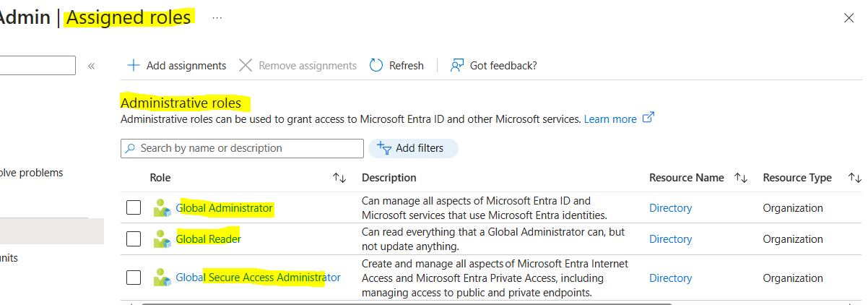The width and height of the screenshot is (868, 305).
Task: Click the Global Secure Access Administrator role icon
Action: (162, 278)
